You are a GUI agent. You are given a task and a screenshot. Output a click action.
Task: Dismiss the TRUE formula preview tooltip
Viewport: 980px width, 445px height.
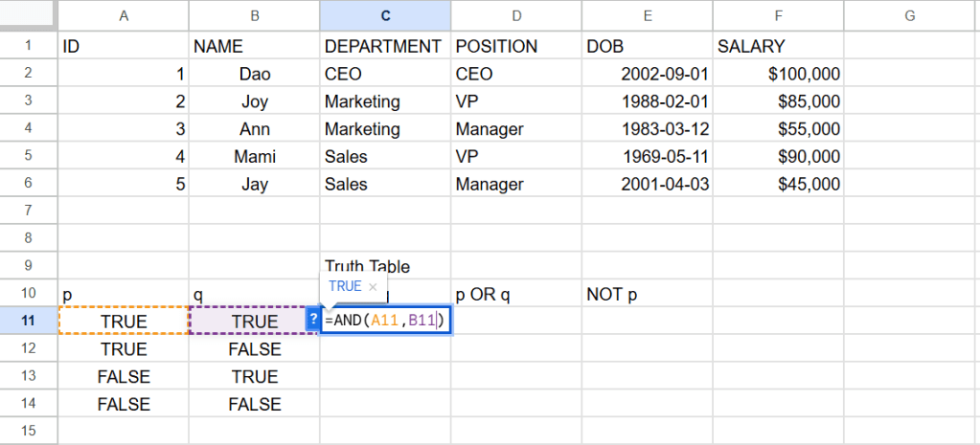tap(374, 287)
